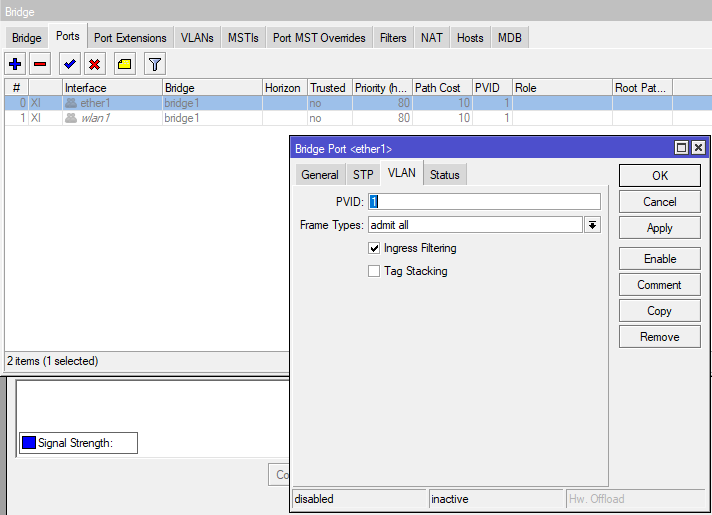
Task: Enable Tag Stacking checkbox
Action: point(374,271)
